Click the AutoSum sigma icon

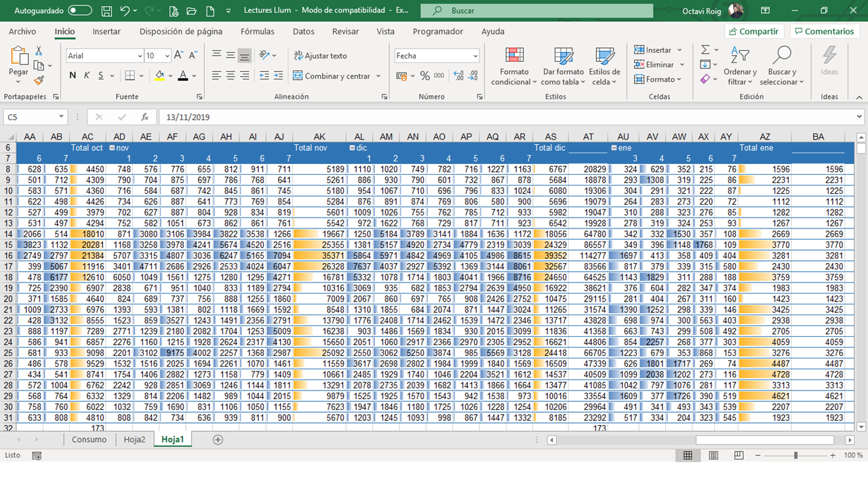pos(705,50)
